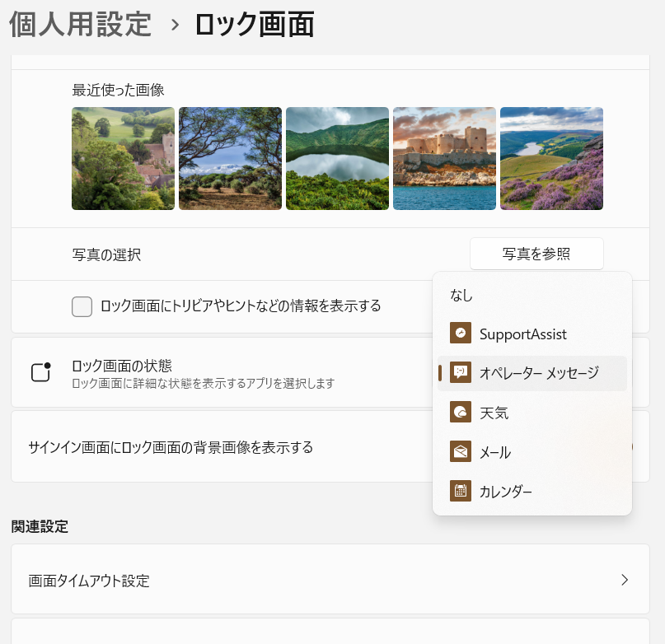Choose the seaside castle thumbnail
Viewport: 665px width, 644px height.
[444, 159]
